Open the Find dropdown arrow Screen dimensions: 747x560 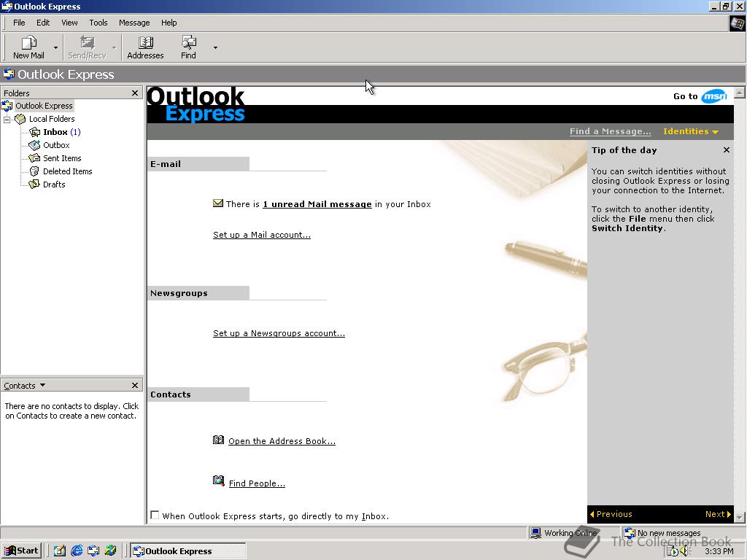(x=215, y=47)
